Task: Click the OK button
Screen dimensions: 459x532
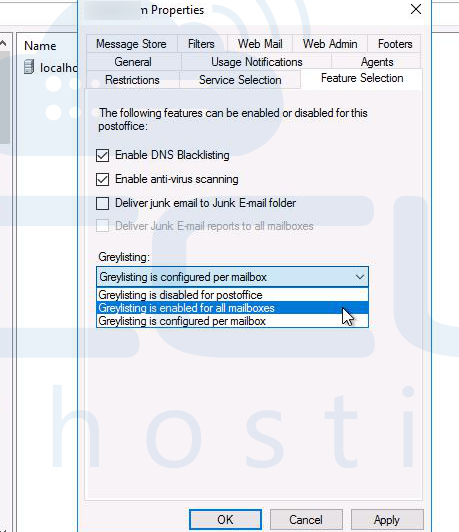Action: coord(225,519)
